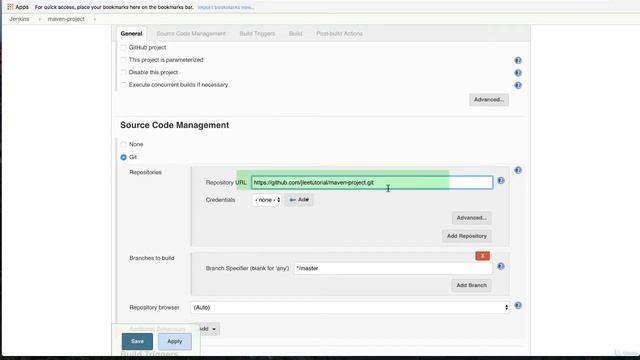Open help for 'This project is parameterized'

click(518, 60)
